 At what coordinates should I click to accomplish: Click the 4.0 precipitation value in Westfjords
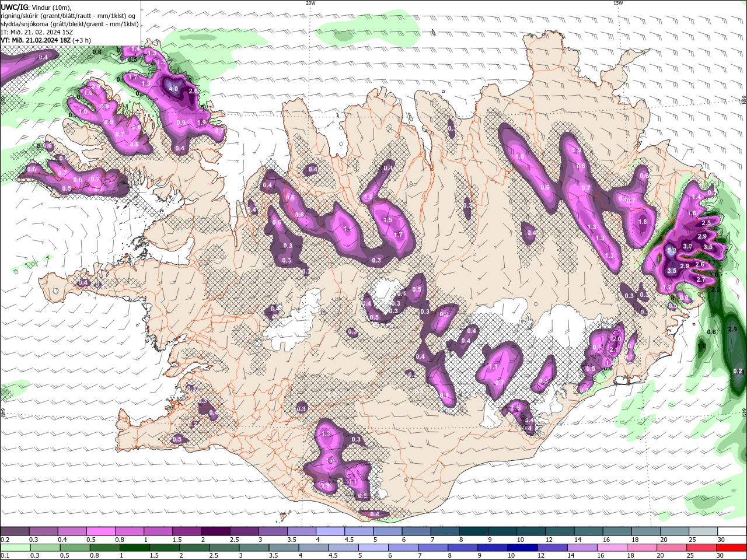pyautogui.click(x=173, y=89)
